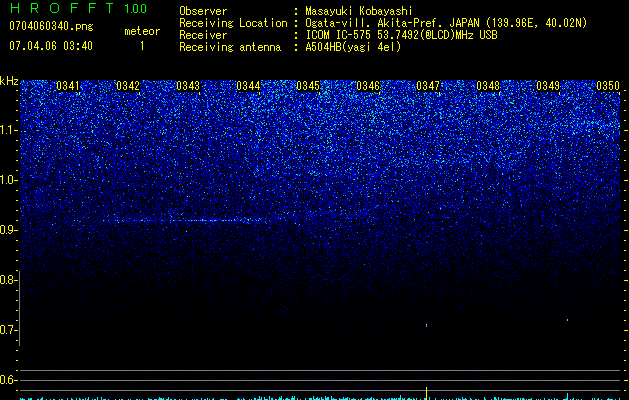This screenshot has width=629, height=400.
Task: Click the 0350 time marker
Action: 608,86
